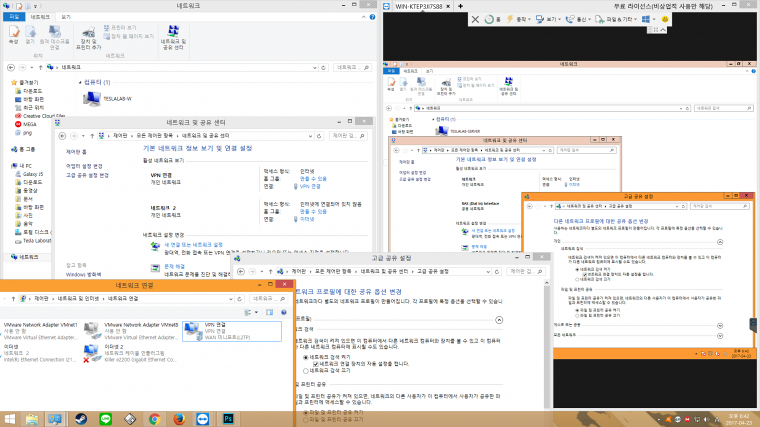Viewport: 760px width, 427px height.
Task: Select network discovery on radio in remote window
Action: 577,269
